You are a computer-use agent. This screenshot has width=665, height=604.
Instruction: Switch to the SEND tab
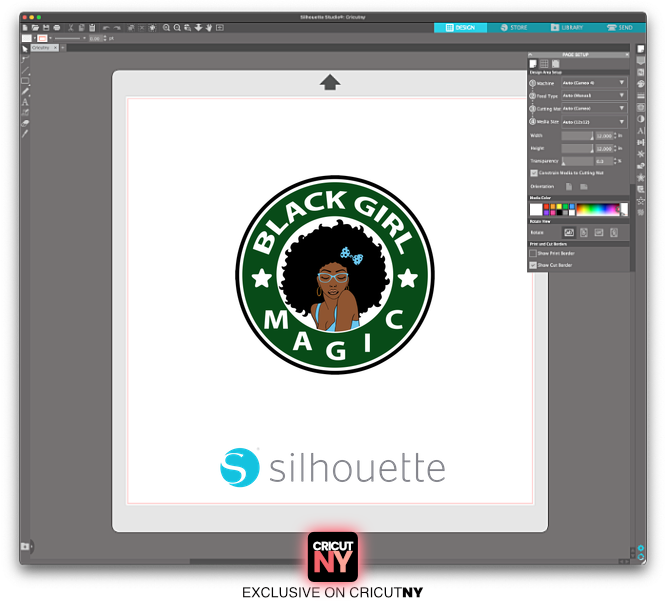point(620,28)
